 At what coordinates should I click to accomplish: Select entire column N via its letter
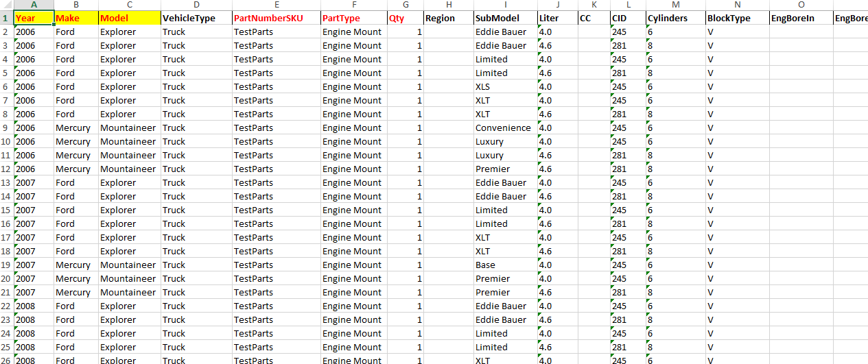click(738, 5)
